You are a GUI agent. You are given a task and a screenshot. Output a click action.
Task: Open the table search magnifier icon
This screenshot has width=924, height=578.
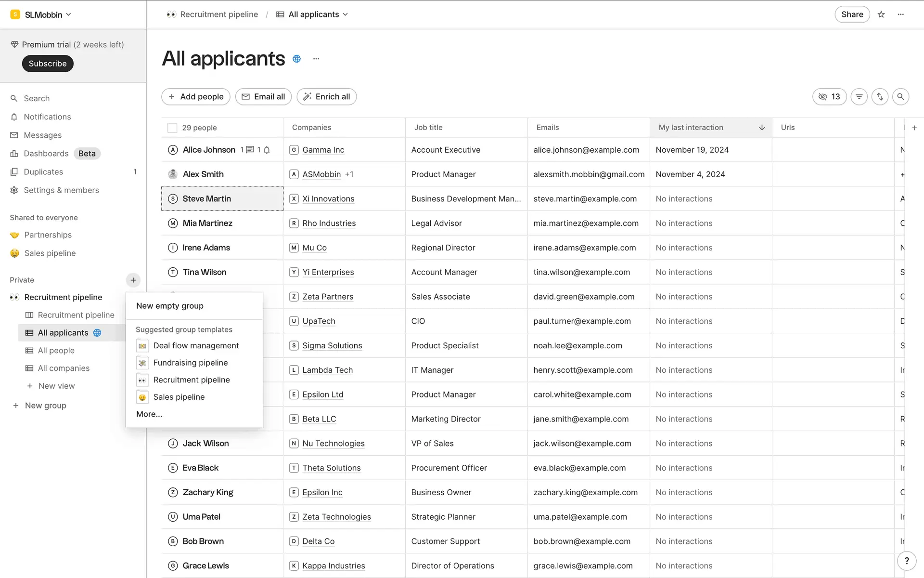tap(900, 97)
